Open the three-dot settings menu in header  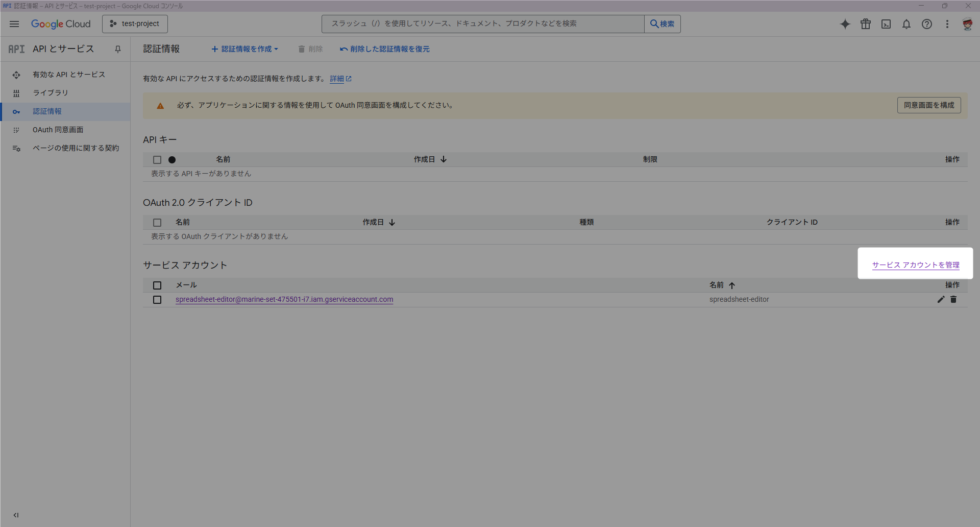[947, 24]
